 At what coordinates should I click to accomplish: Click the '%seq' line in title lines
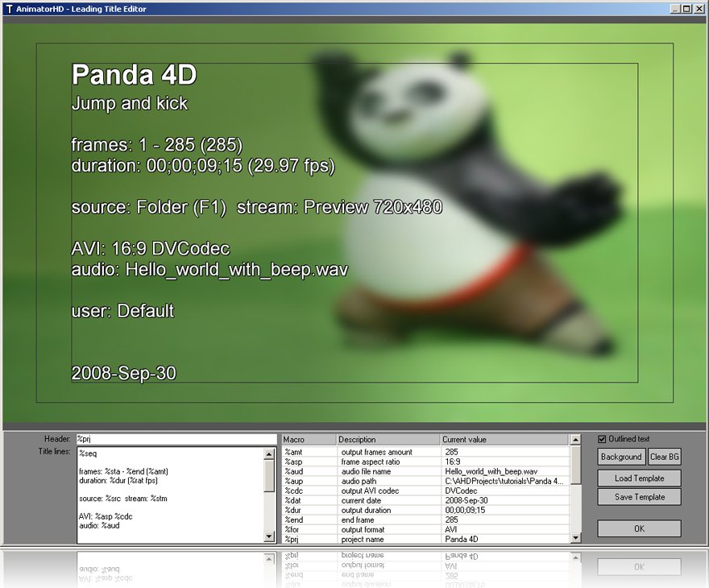88,453
